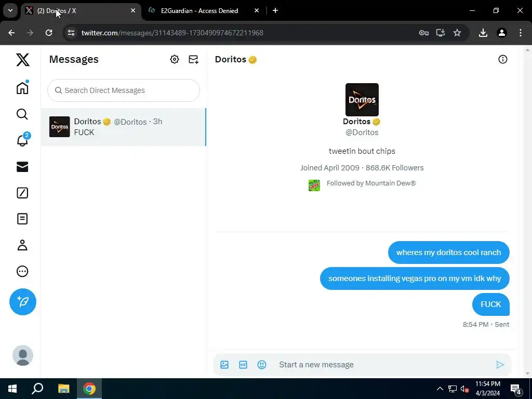Click the password key icon in address bar
The height and width of the screenshot is (399, 532).
pos(424,33)
